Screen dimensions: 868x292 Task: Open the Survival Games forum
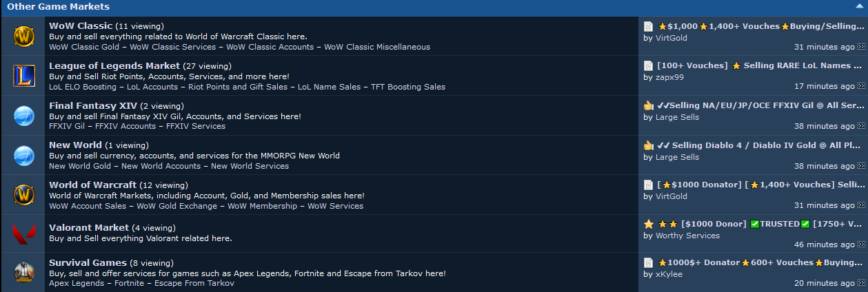pyautogui.click(x=88, y=262)
